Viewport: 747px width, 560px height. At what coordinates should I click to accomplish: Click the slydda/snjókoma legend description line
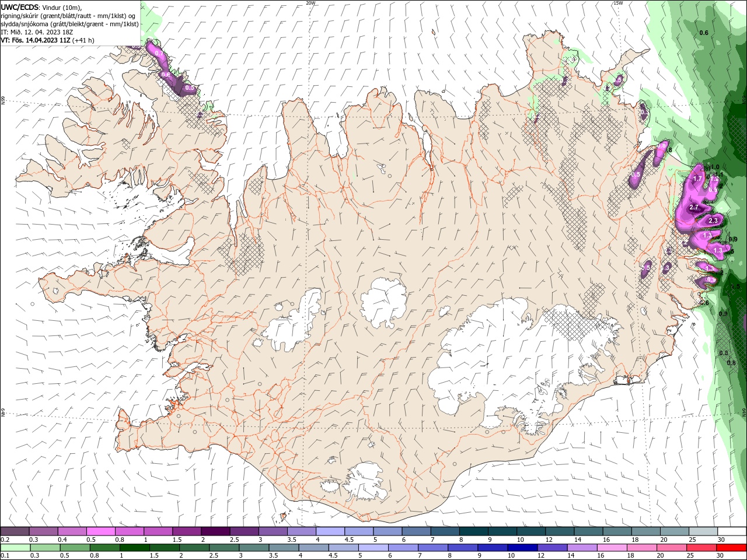click(x=70, y=24)
